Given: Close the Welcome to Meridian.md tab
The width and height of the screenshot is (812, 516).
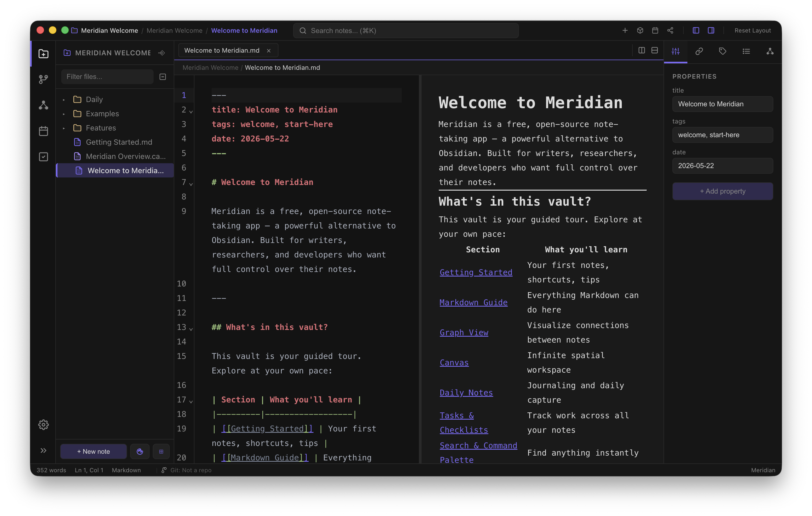Looking at the screenshot, I should click(x=269, y=50).
